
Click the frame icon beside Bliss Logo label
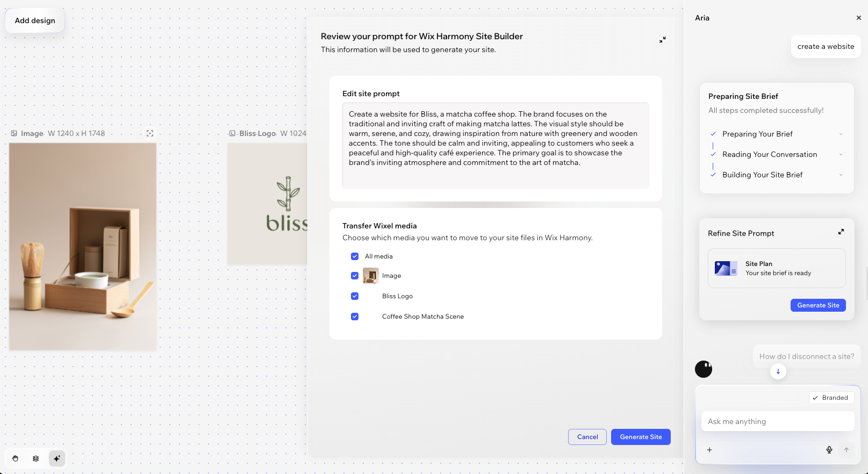[x=232, y=133]
